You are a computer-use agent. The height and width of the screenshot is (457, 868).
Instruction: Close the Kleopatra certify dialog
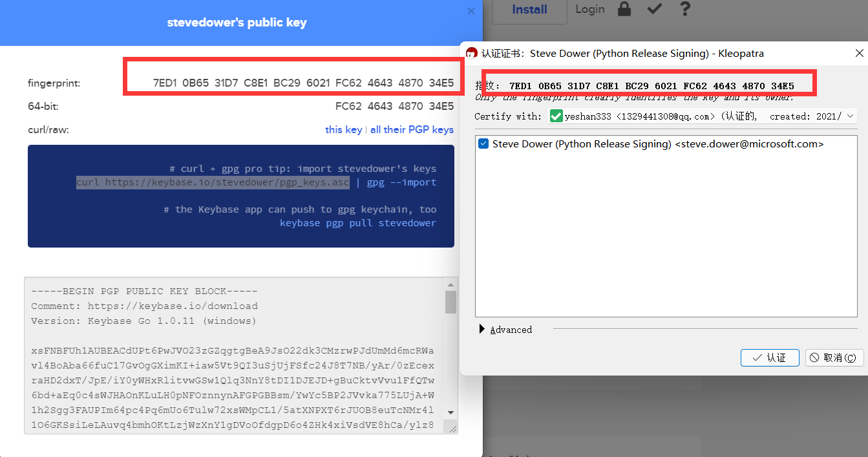(859, 53)
